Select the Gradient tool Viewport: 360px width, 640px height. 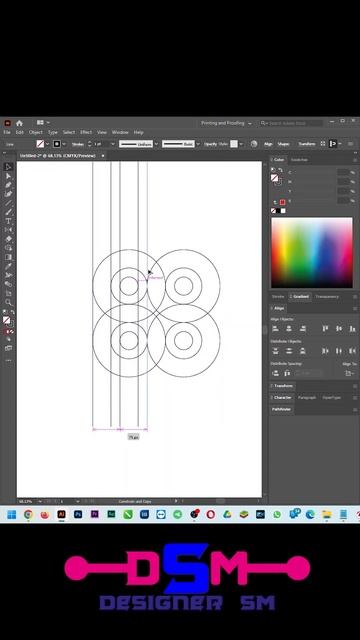click(x=8, y=257)
